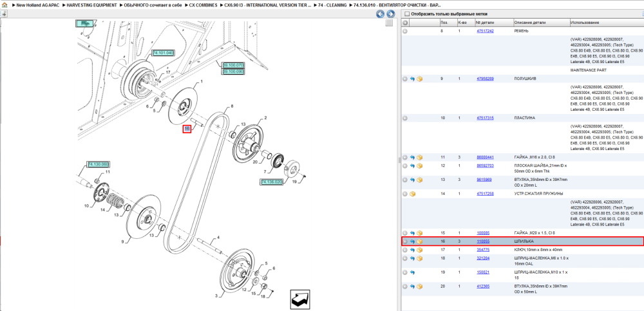644x311 pixels.
Task: Go to the previous diagram with left arrow
Action: click(x=381, y=14)
